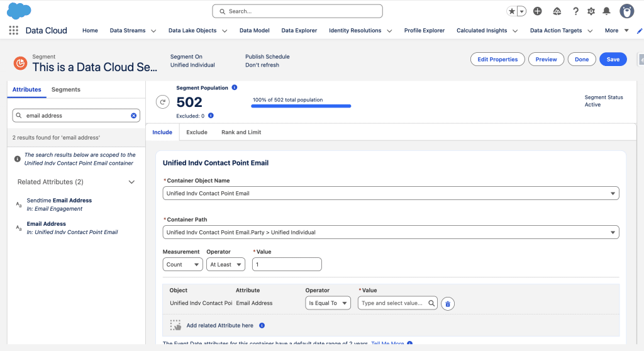Open the Setup gear icon

(591, 11)
